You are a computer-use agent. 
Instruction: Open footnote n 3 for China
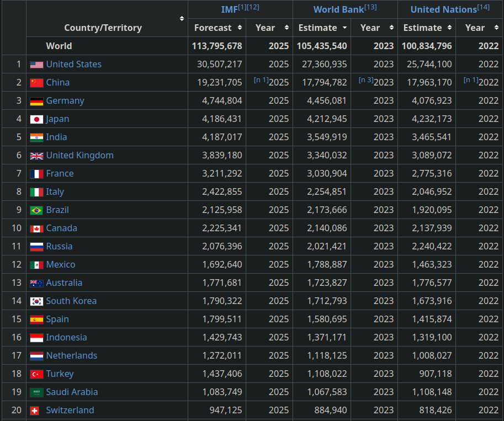pos(366,80)
